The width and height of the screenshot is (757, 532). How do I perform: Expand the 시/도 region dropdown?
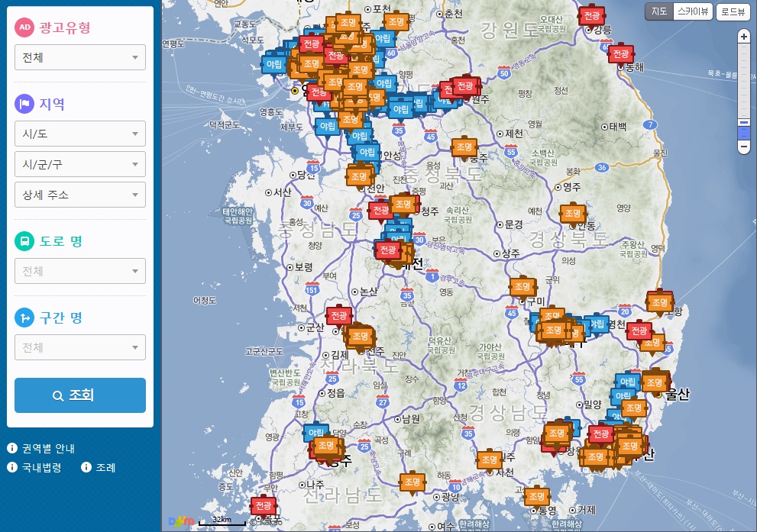80,134
